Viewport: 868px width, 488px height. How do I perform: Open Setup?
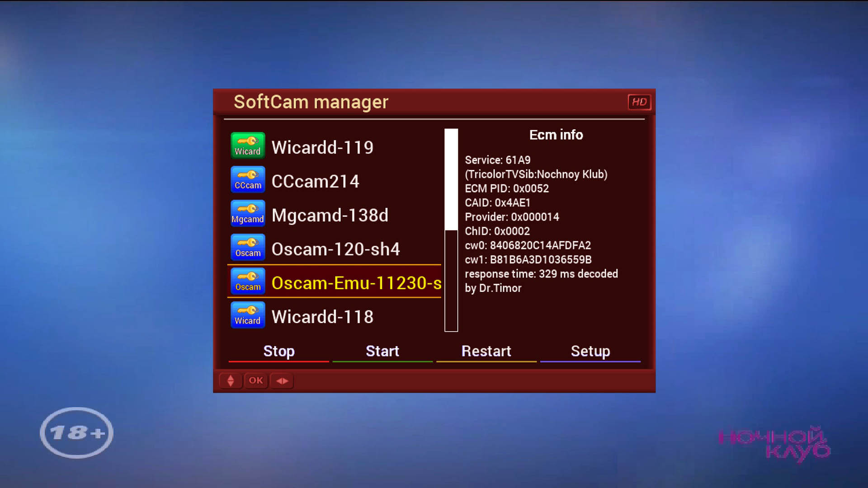click(x=590, y=352)
